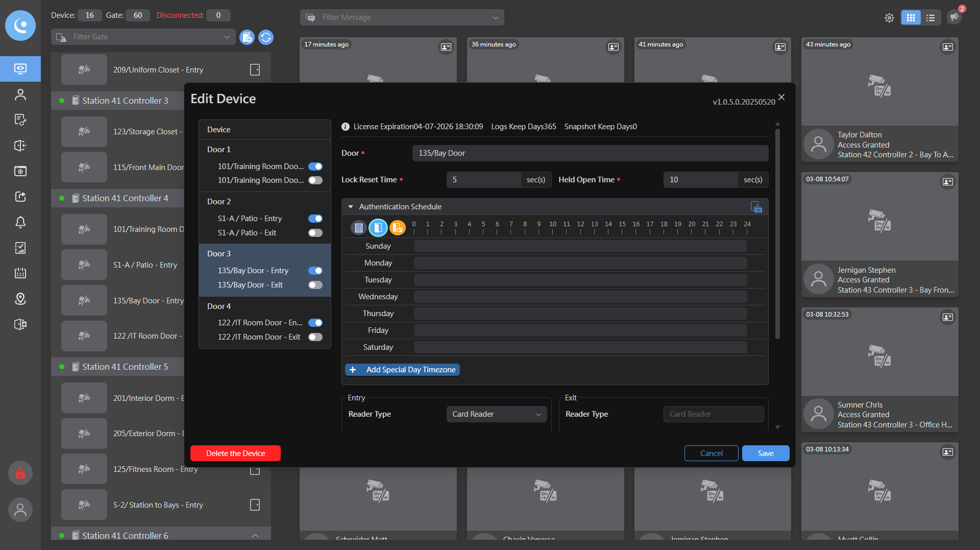980x550 pixels.
Task: Open the Filter Gate dropdown
Action: (x=143, y=37)
